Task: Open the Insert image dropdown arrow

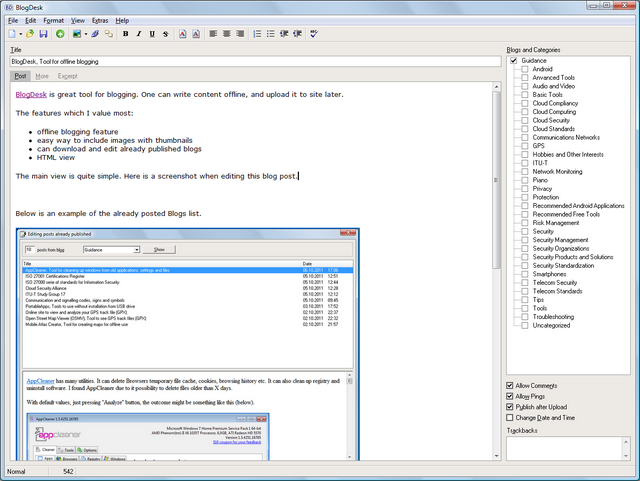Action: (x=86, y=34)
